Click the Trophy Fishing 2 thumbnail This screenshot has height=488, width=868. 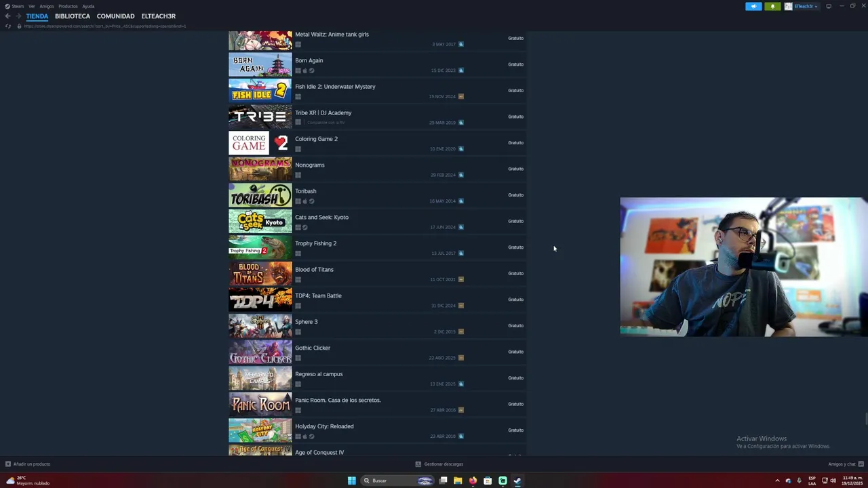tap(260, 247)
